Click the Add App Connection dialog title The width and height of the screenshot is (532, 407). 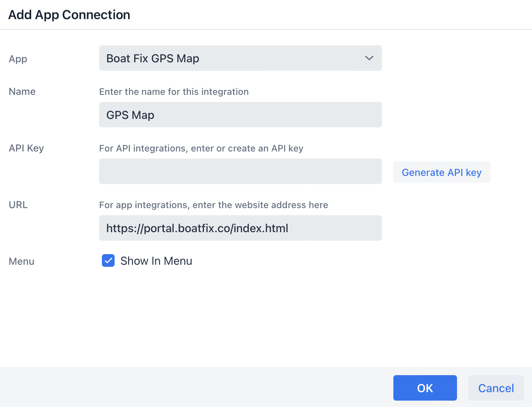69,15
